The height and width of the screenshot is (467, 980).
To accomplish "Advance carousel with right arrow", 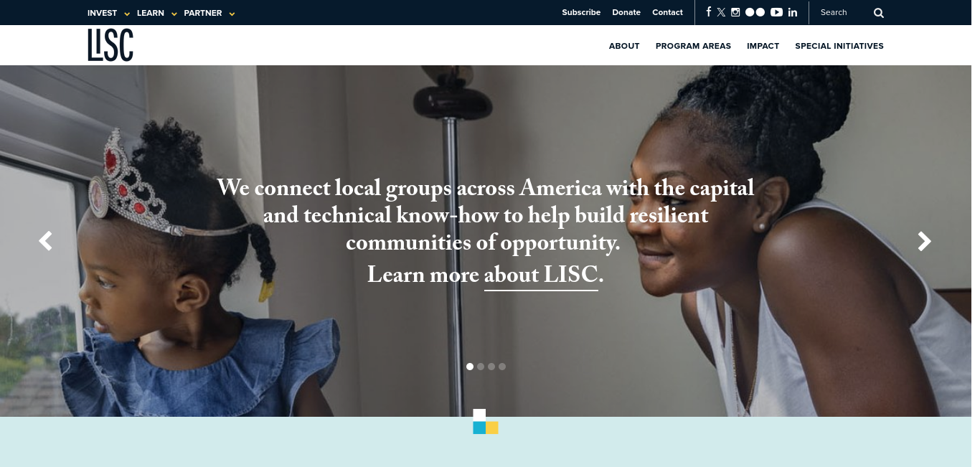I will pos(925,241).
